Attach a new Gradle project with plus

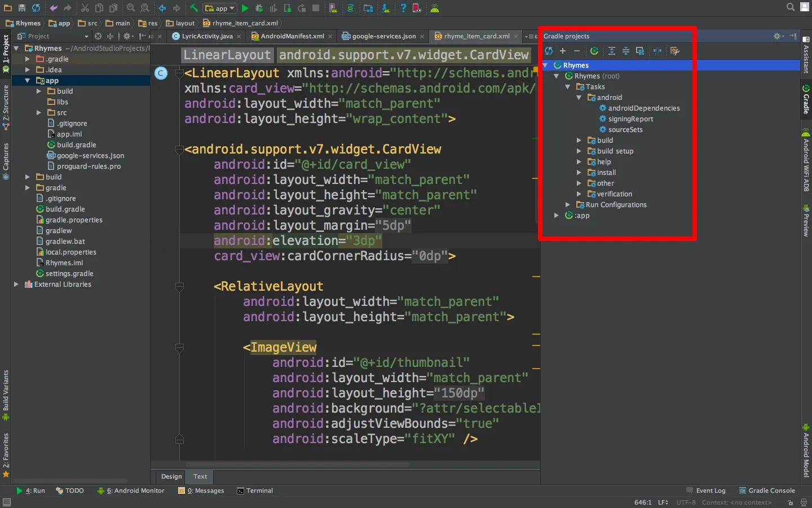(x=562, y=51)
